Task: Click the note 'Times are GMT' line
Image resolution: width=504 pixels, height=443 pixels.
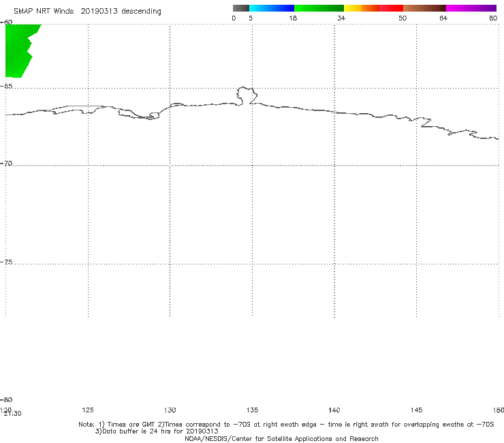Action: click(286, 425)
